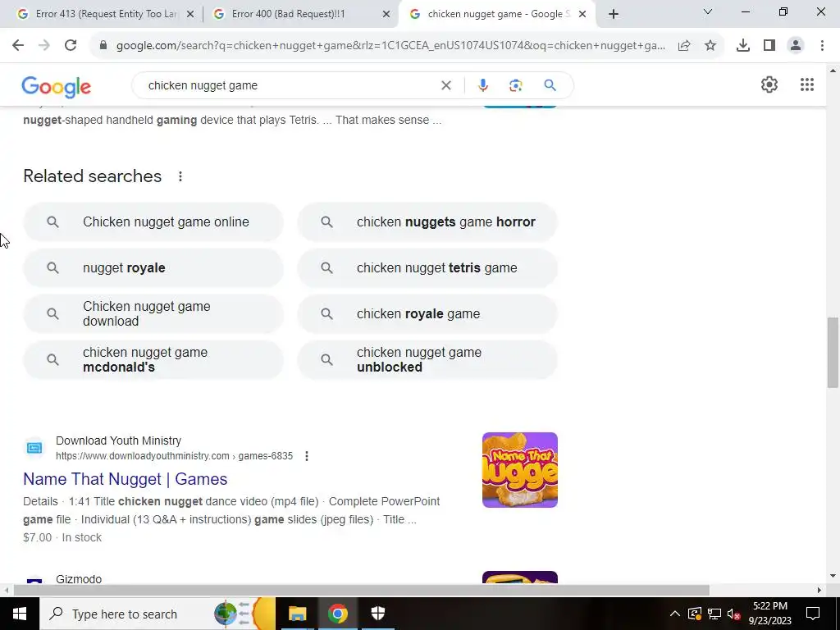840x630 pixels.
Task: Open Windows Security shield in taskbar
Action: pos(377,614)
